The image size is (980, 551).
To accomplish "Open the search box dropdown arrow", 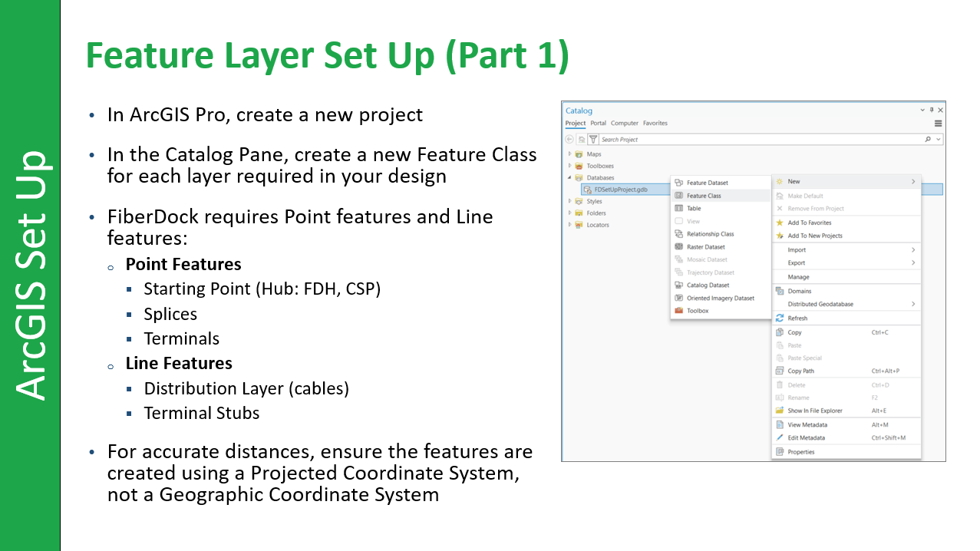I will click(939, 140).
